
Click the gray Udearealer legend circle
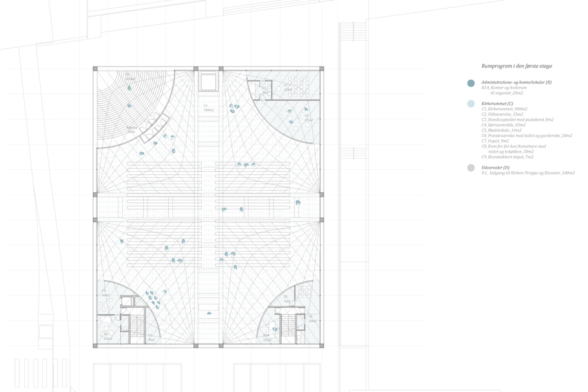coord(471,168)
